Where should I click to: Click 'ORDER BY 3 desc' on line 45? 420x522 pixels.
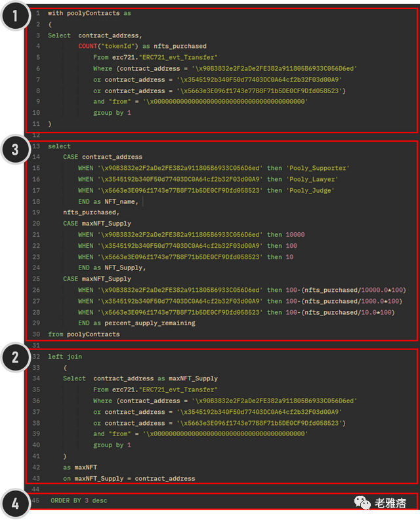coord(79,501)
